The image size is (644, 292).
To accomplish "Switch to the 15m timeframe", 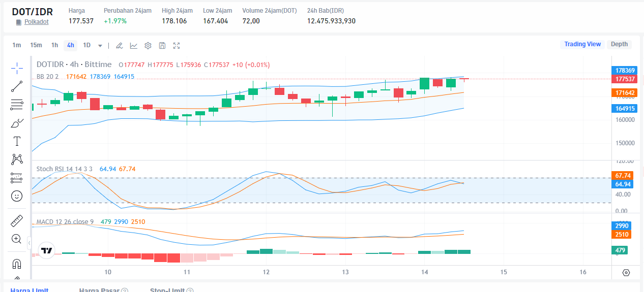I will pyautogui.click(x=36, y=45).
